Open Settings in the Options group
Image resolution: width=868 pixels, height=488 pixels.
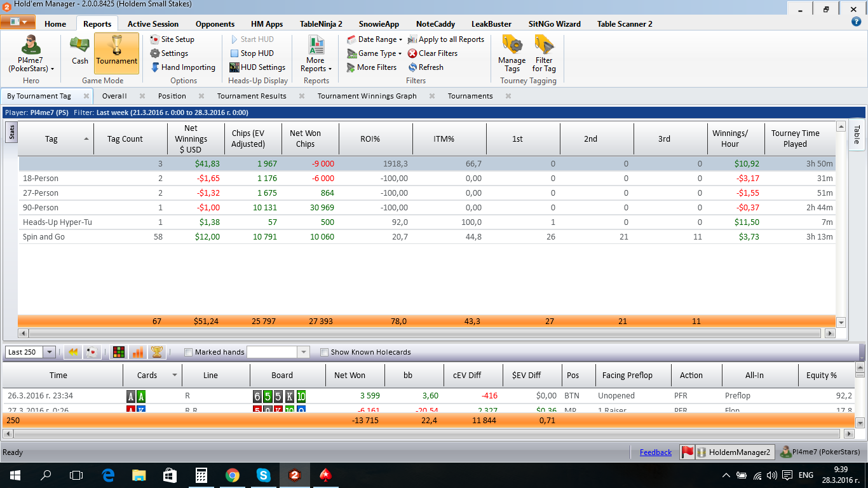[169, 53]
